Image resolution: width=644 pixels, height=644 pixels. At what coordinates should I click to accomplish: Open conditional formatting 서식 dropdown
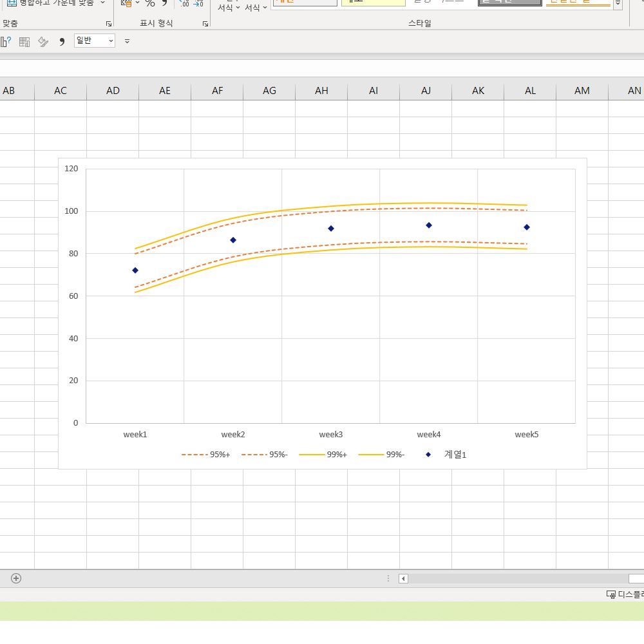229,7
